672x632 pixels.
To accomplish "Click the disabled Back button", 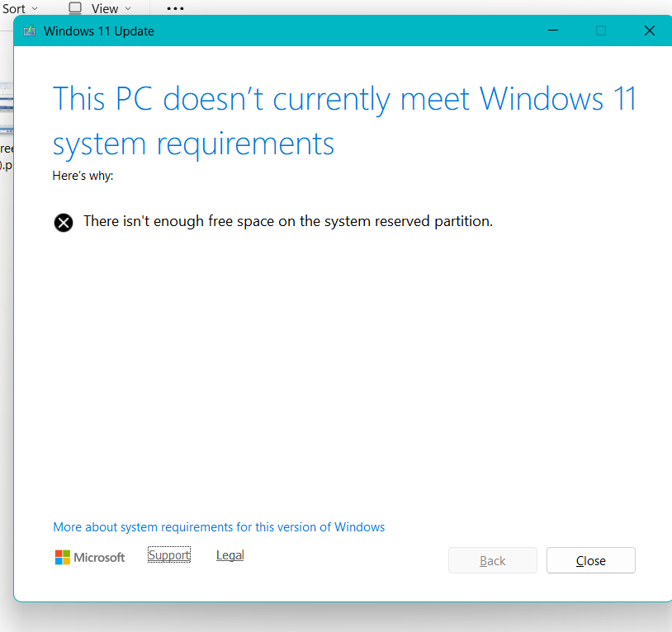I will click(492, 560).
